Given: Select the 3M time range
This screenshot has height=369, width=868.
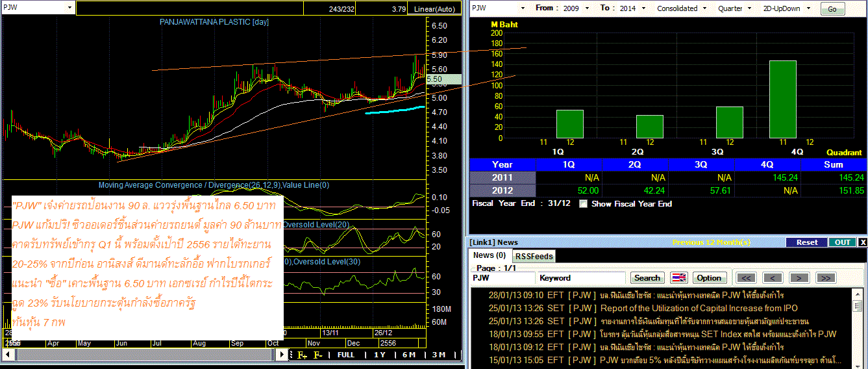Looking at the screenshot, I should coord(439,355).
